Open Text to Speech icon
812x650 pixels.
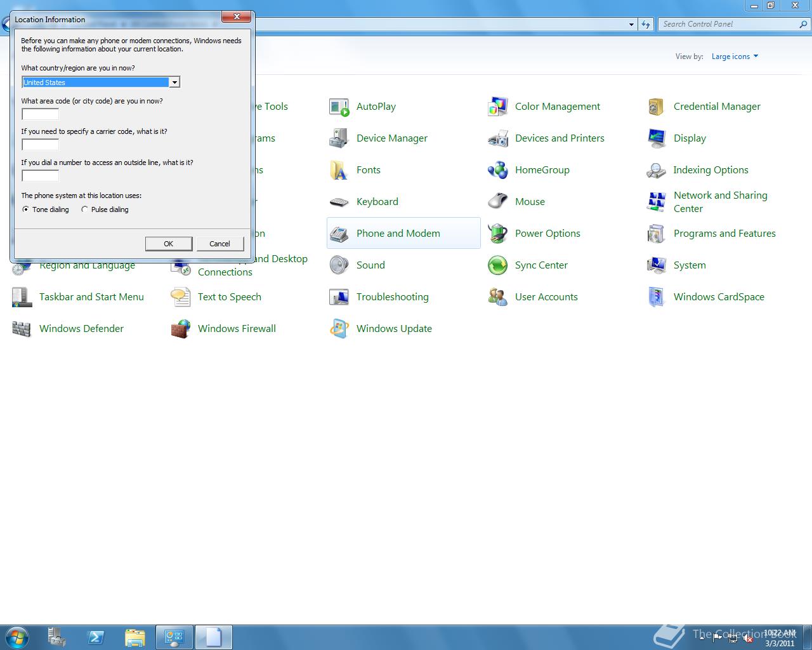(x=181, y=297)
